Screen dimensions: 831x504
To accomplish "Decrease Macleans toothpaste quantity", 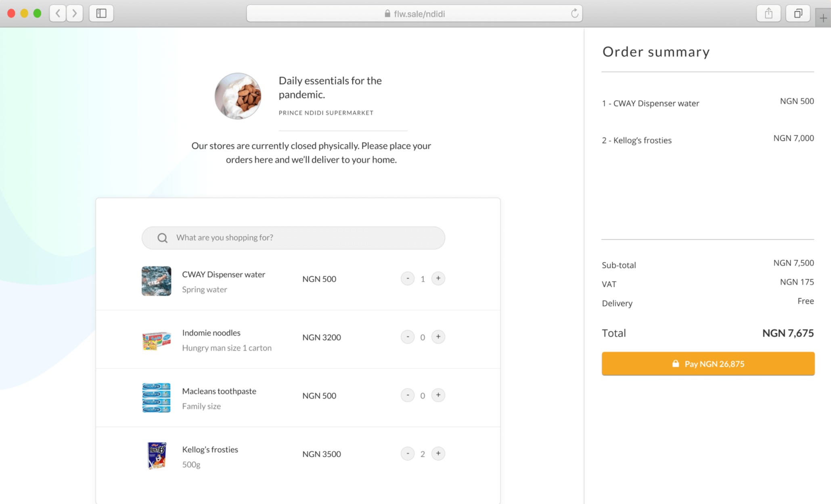I will [x=408, y=395].
